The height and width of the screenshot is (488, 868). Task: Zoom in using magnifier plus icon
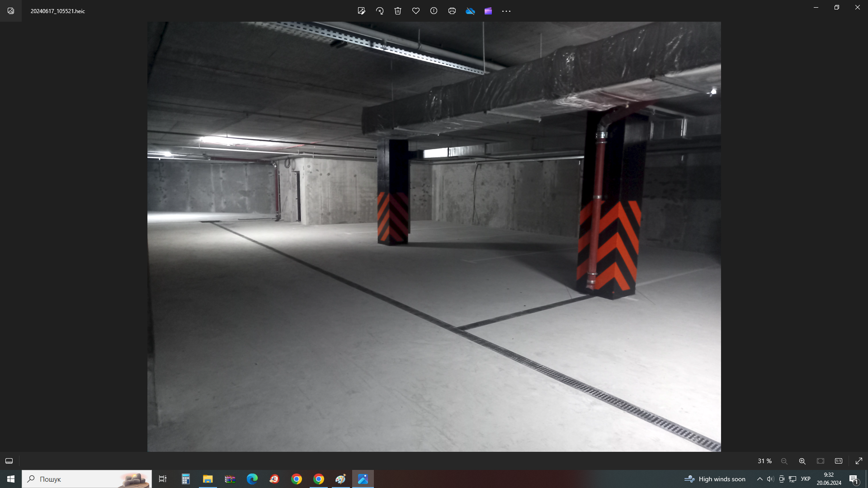click(x=802, y=461)
